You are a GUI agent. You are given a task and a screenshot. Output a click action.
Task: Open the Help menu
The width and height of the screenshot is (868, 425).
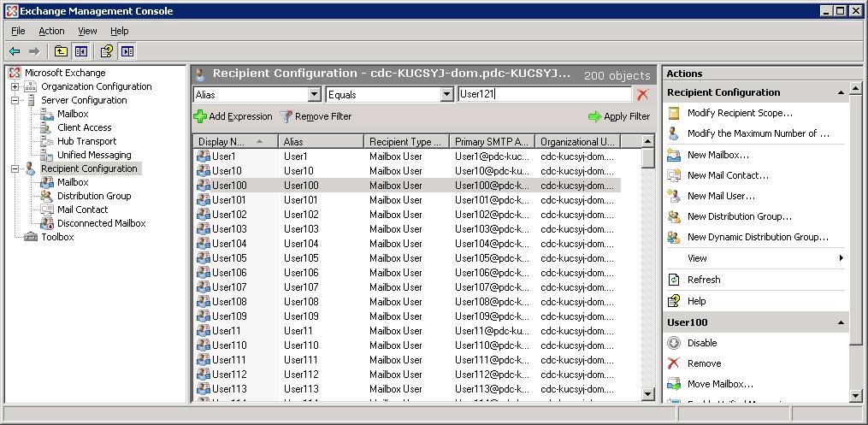(x=120, y=31)
